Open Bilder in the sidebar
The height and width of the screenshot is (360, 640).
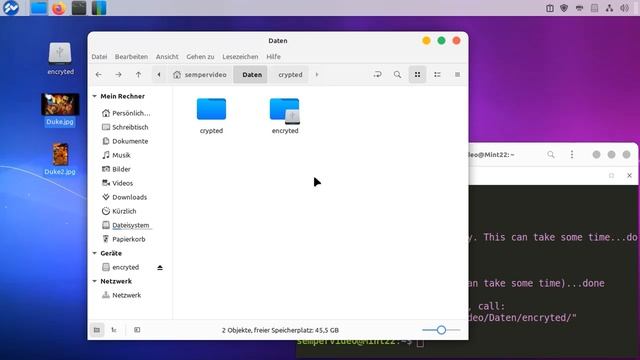coord(116,169)
